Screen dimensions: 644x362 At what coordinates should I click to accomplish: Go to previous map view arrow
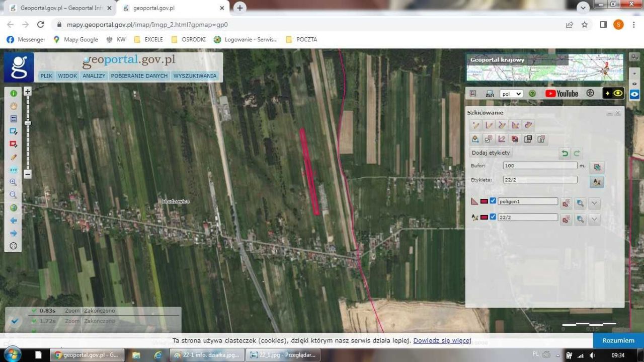[14, 221]
